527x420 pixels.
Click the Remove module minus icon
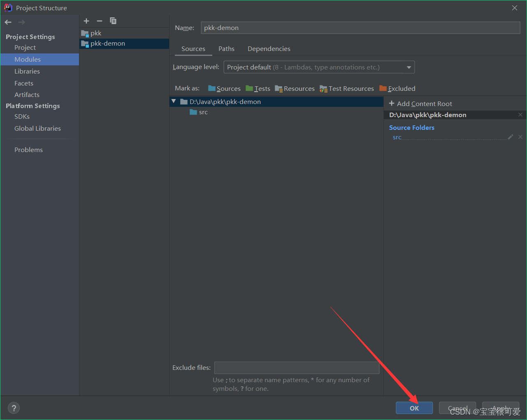(100, 21)
